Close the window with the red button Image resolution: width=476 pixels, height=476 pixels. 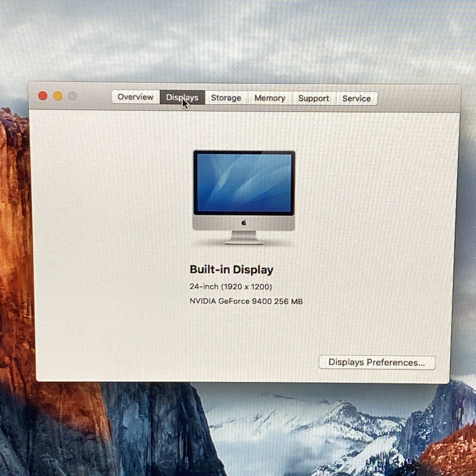point(43,96)
